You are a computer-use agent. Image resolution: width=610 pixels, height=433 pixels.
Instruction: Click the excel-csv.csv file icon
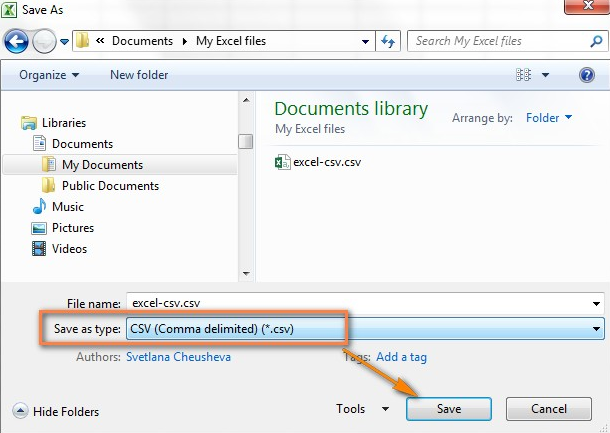click(282, 162)
